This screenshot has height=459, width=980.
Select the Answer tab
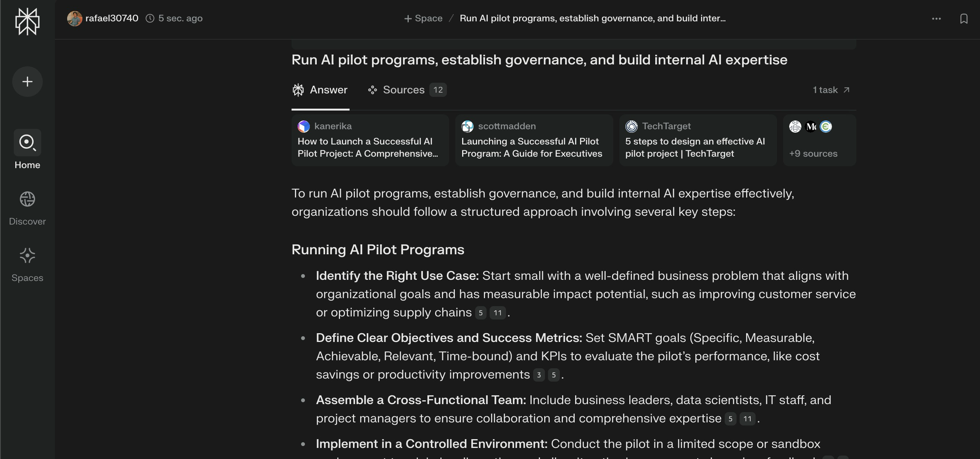[x=320, y=90]
